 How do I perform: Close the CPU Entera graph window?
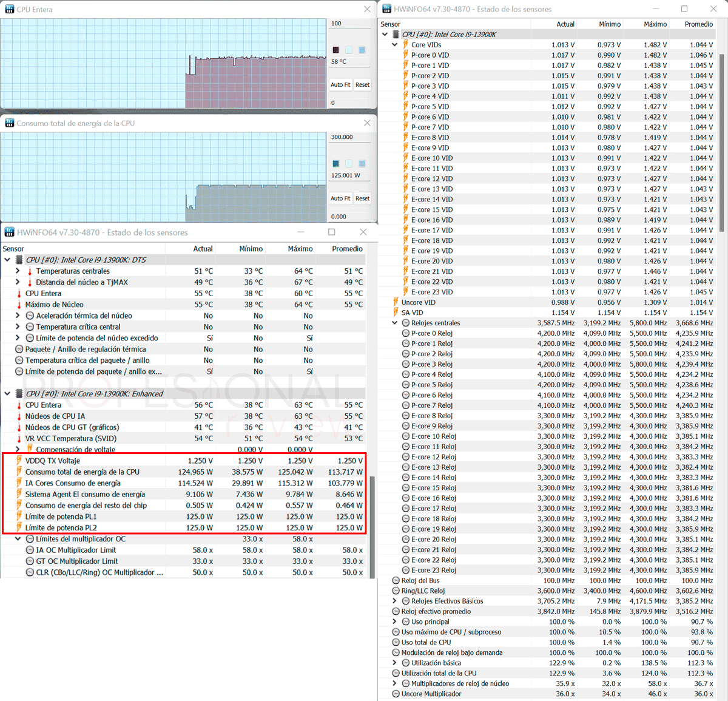(x=367, y=9)
